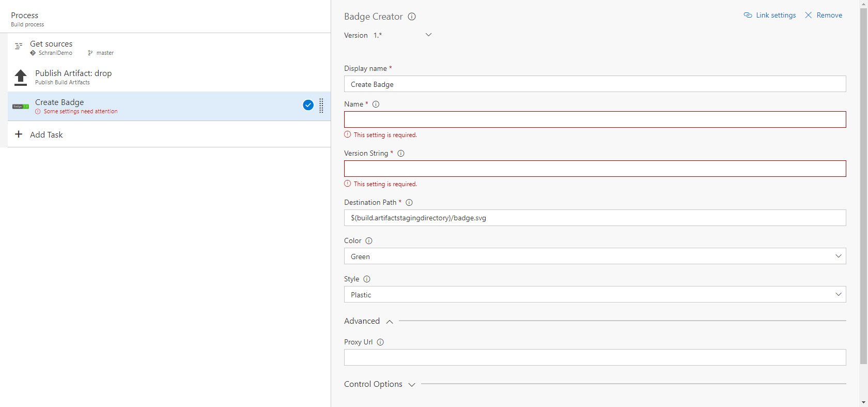Click the scrollbar up arrow
The width and height of the screenshot is (868, 407).
tap(863, 4)
